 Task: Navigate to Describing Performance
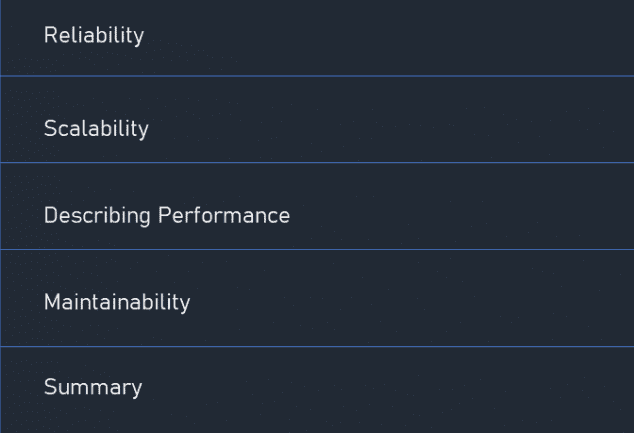pyautogui.click(x=317, y=206)
